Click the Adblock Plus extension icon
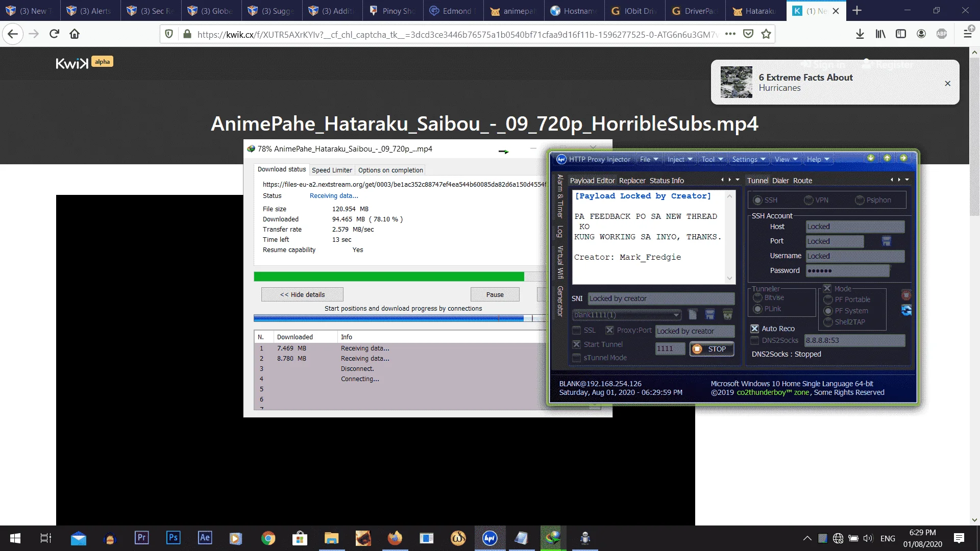This screenshot has height=551, width=980. click(x=942, y=34)
